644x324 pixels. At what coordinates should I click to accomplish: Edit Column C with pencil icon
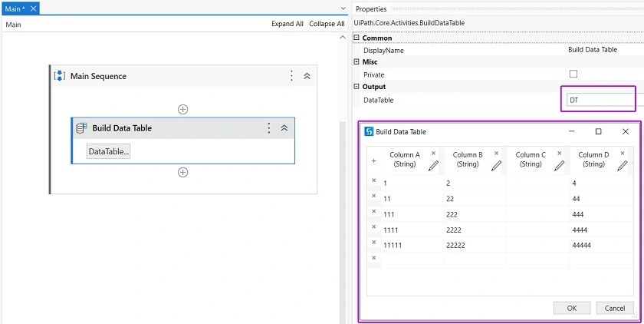[x=559, y=165]
